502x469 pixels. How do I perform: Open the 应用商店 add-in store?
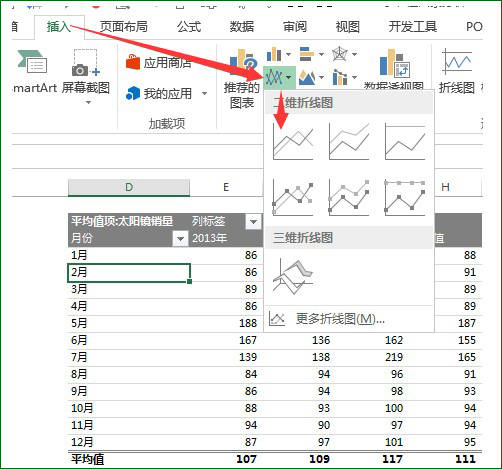point(159,62)
